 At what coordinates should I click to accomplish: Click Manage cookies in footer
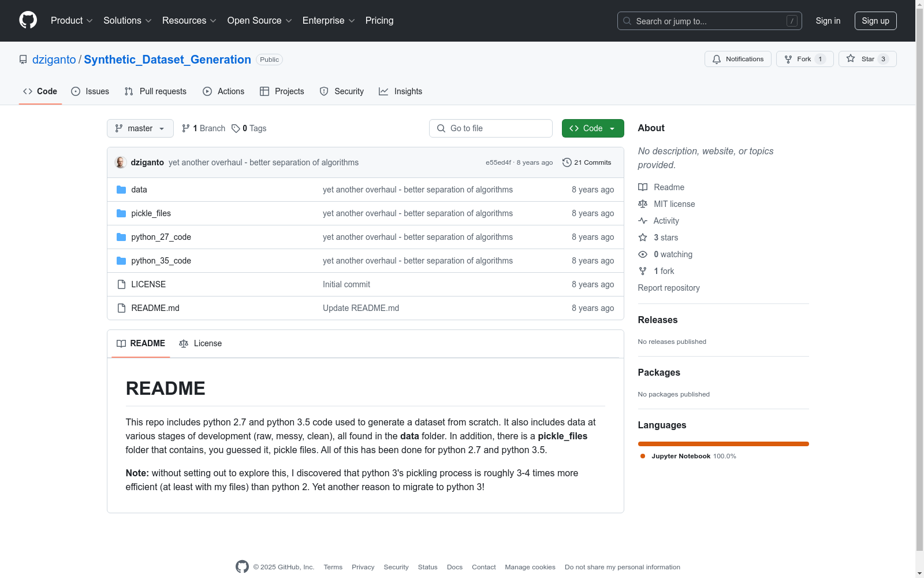point(530,567)
